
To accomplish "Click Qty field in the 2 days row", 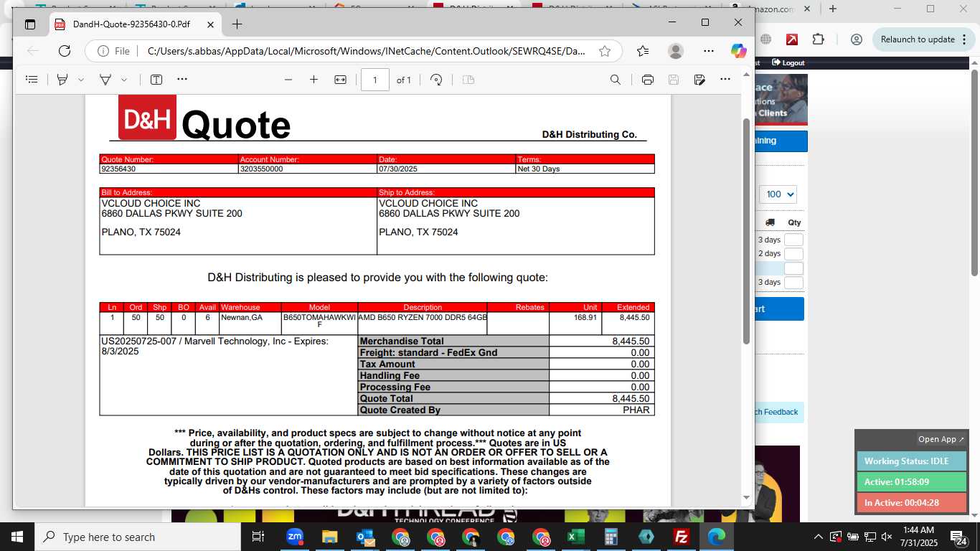I will [x=793, y=254].
